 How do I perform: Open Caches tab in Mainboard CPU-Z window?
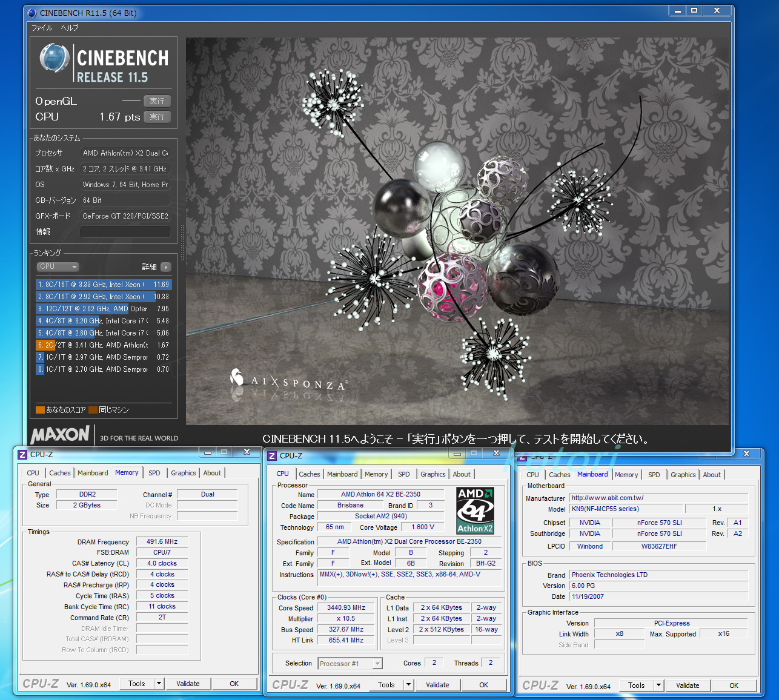(x=560, y=475)
